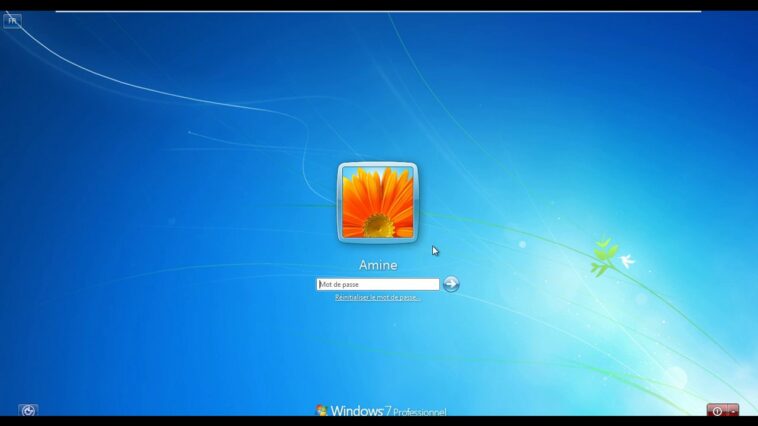Screen dimensions: 758x426
Task: Click the green leaves on the wallpaper
Action: point(602,256)
